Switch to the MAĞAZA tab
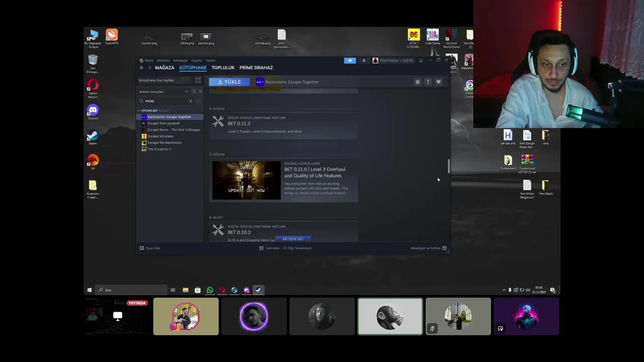 click(x=165, y=67)
